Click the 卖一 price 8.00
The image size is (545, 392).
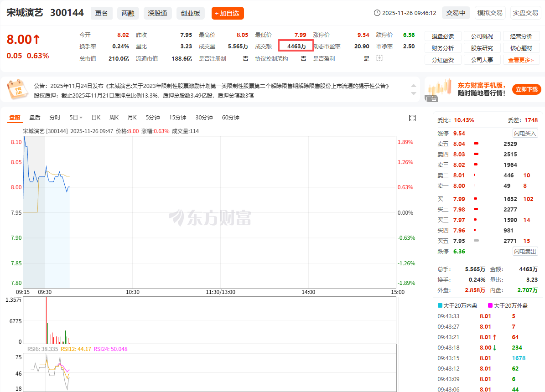click(459, 186)
